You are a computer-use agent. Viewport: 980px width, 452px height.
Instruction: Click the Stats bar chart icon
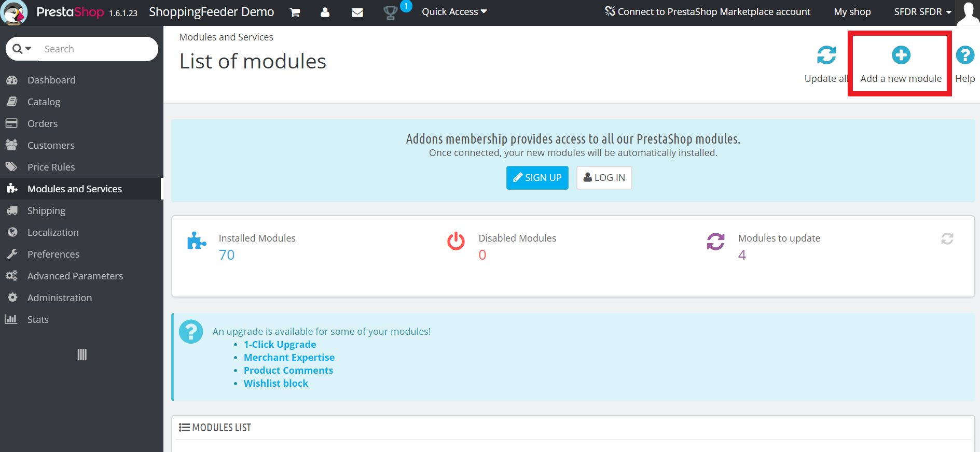(x=11, y=319)
